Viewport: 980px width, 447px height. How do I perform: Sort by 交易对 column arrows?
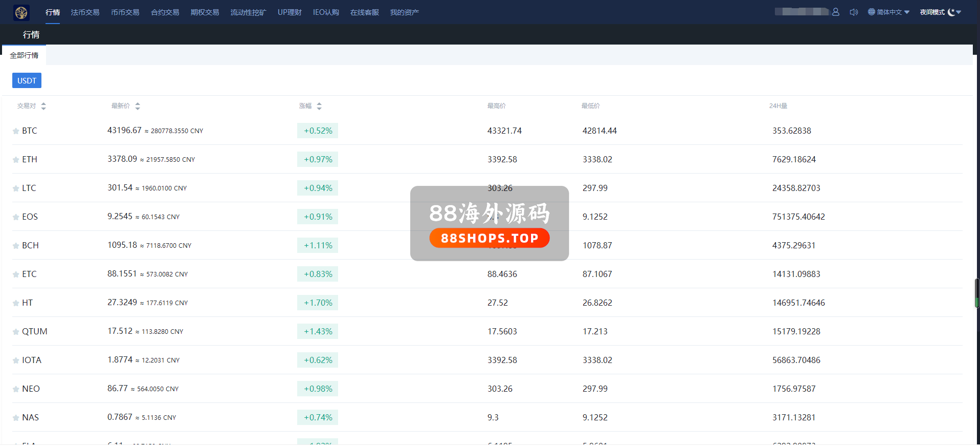43,106
